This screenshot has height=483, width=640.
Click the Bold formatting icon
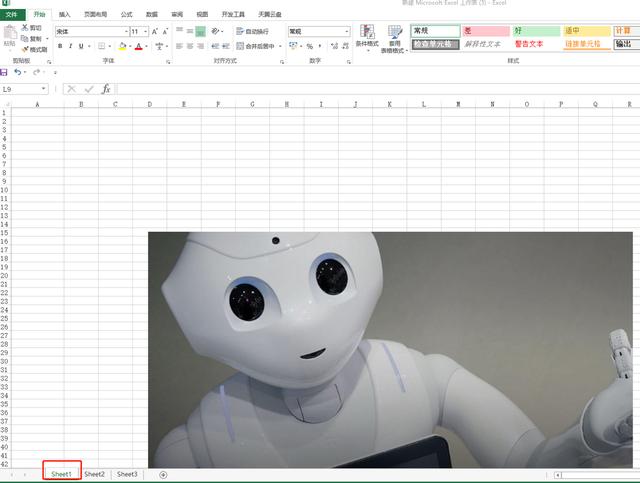pos(60,46)
